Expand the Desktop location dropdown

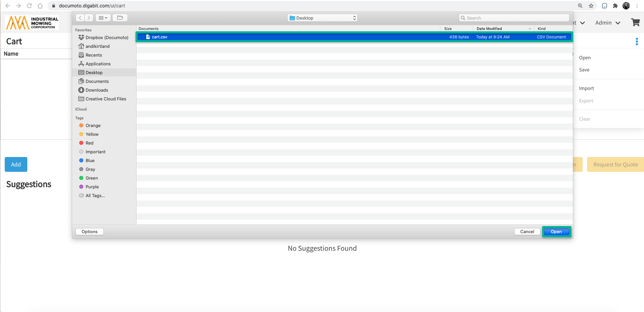pyautogui.click(x=323, y=18)
